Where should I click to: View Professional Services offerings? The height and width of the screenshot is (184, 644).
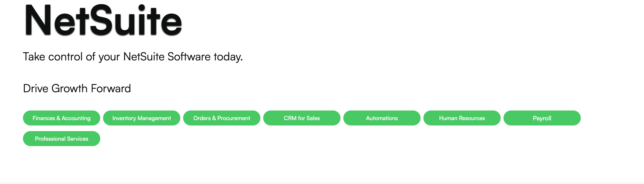click(x=62, y=139)
